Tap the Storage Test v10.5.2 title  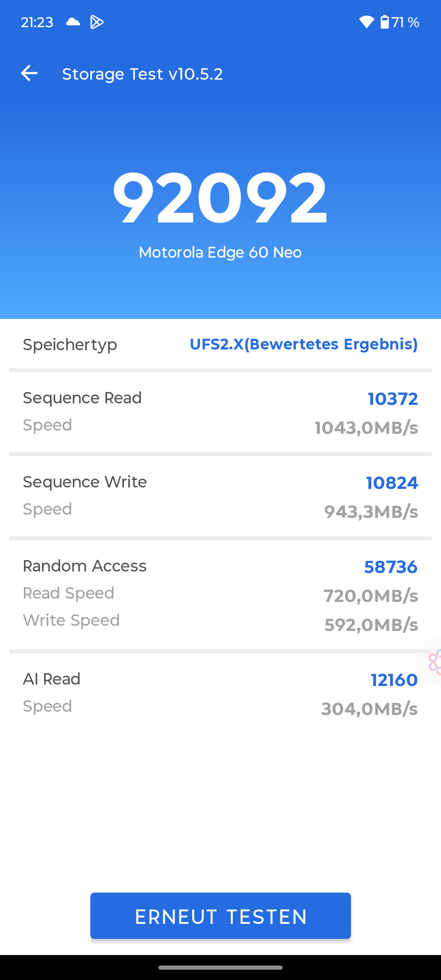(x=143, y=74)
